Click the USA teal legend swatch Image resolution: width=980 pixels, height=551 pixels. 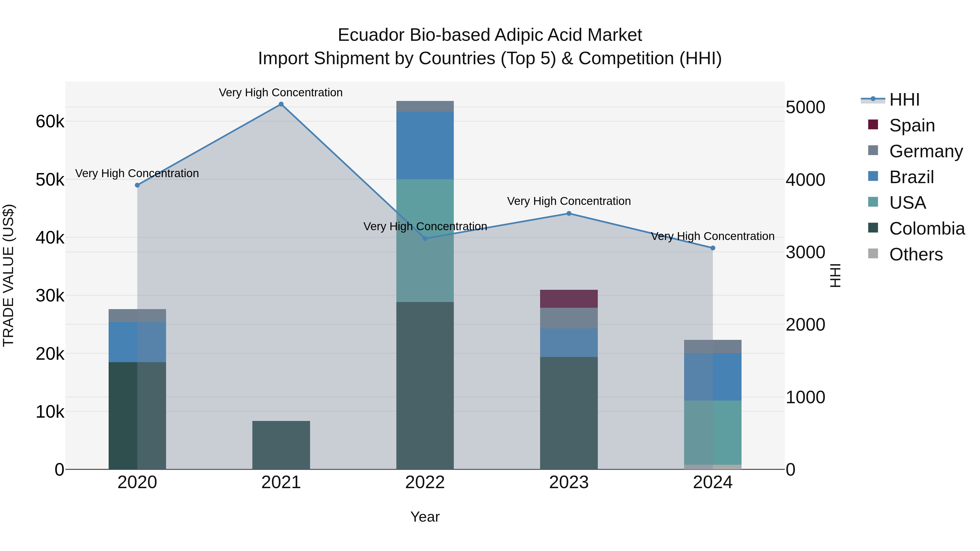[x=873, y=202]
